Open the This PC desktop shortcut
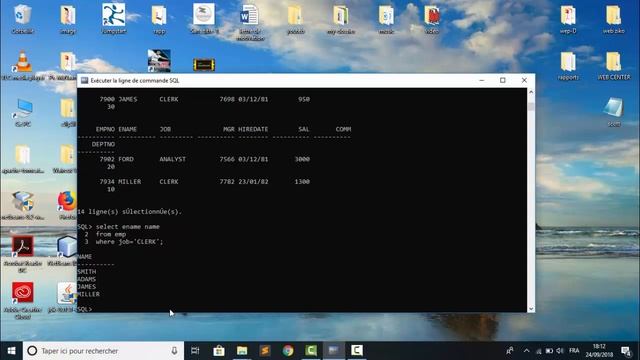The width and height of the screenshot is (640, 360). 23,109
